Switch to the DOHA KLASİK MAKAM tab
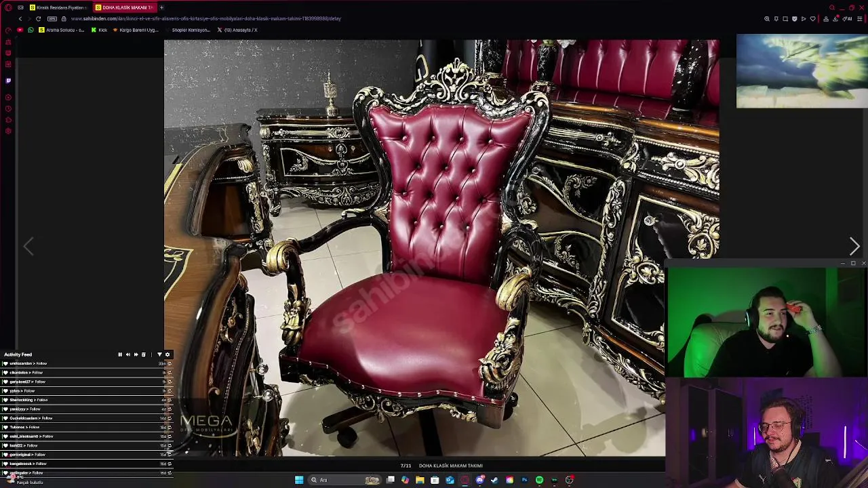This screenshot has height=488, width=868. coord(125,7)
